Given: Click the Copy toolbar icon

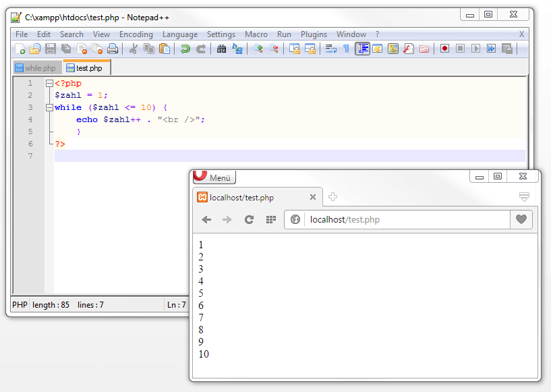Looking at the screenshot, I should (x=149, y=49).
